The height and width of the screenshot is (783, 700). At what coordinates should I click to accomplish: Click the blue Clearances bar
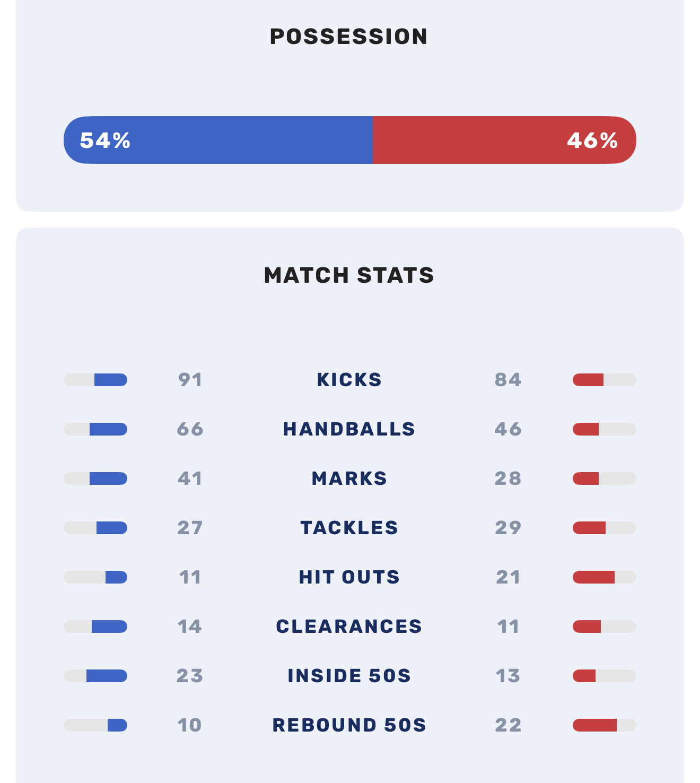109,627
